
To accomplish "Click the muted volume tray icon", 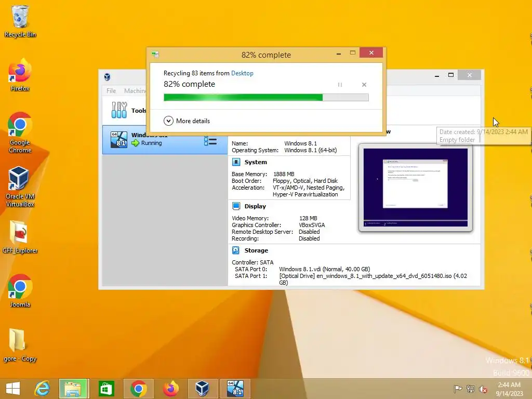I will (x=483, y=389).
